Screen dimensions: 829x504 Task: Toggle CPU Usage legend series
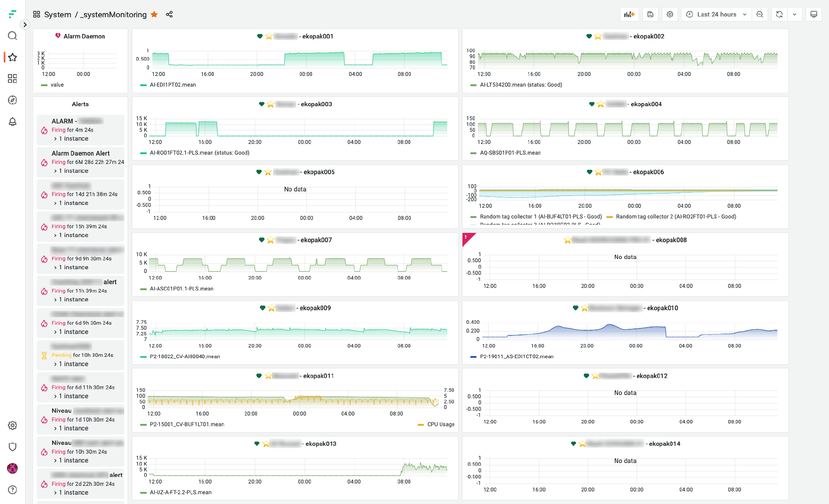(441, 424)
